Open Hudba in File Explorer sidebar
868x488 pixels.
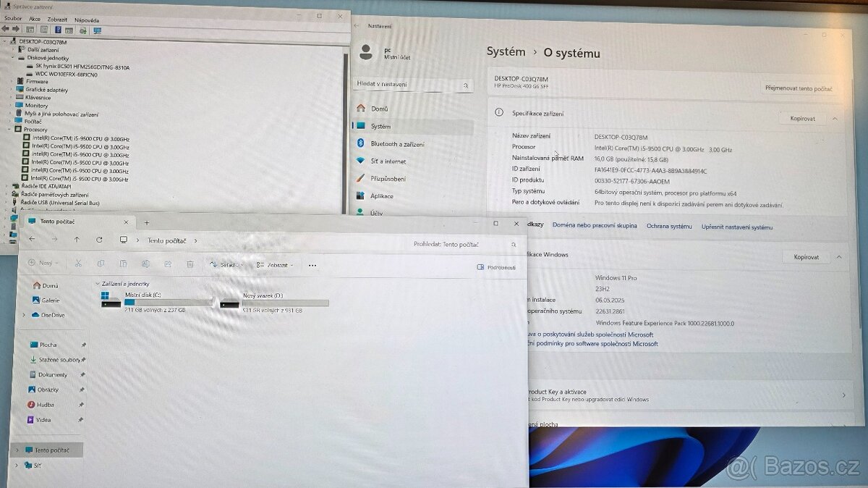coord(41,405)
